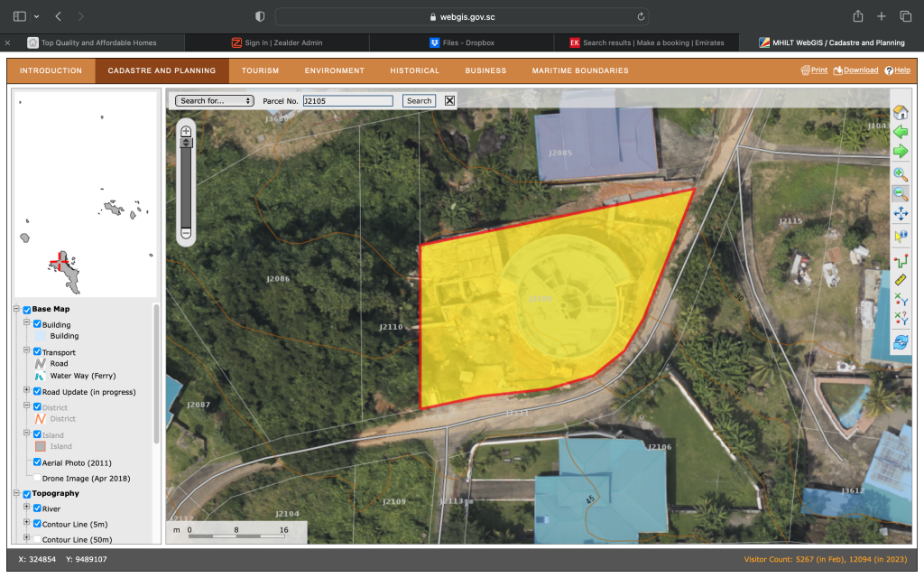Select the Pan arrows tool

click(900, 214)
